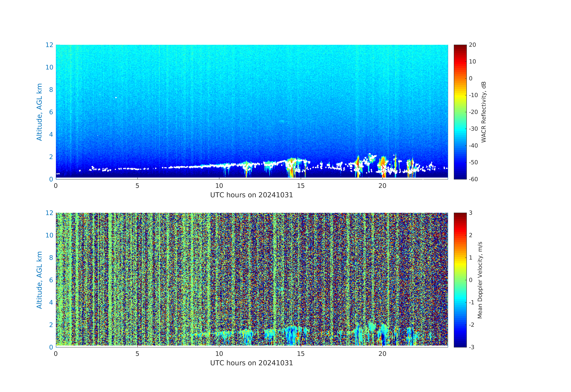Viewport: 571px width, 392px height.
Task: Click the 6 km tick on the bottom plot's y-axis
Action: 51,280
